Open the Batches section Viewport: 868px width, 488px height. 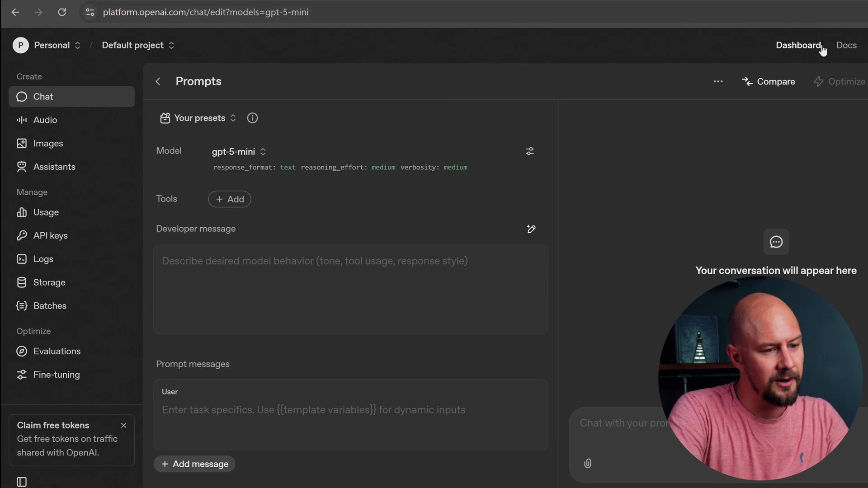tap(50, 305)
